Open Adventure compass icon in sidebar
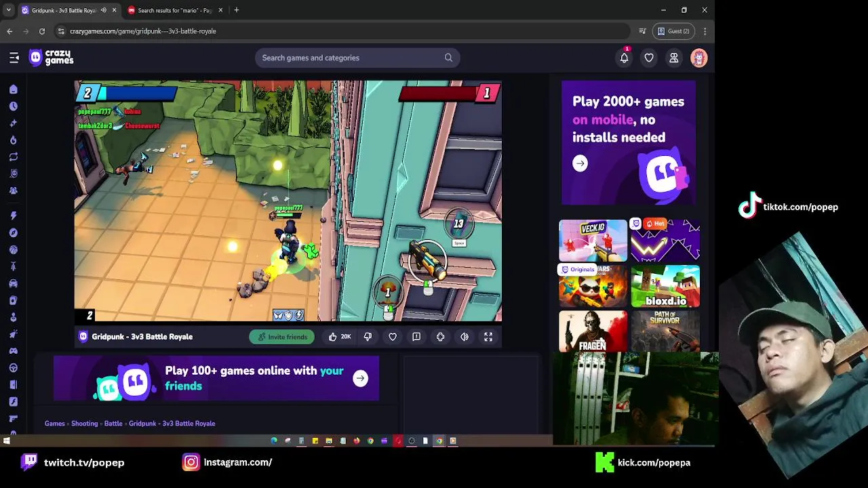 13,232
